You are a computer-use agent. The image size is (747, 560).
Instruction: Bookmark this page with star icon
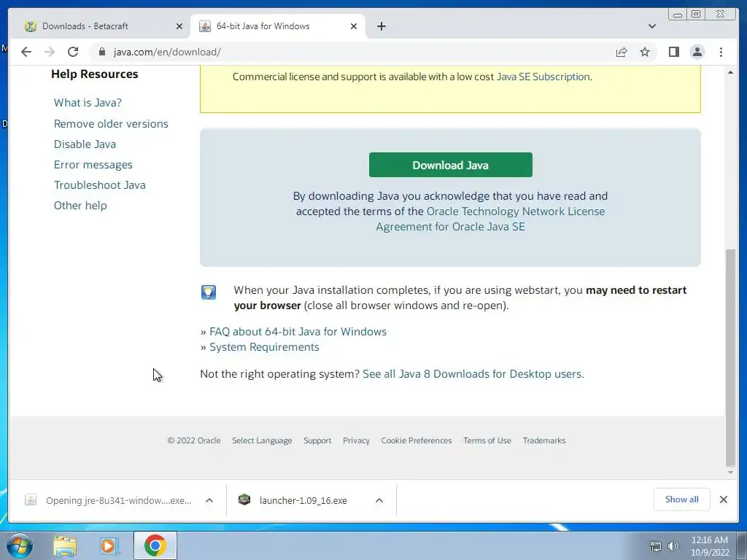645,52
